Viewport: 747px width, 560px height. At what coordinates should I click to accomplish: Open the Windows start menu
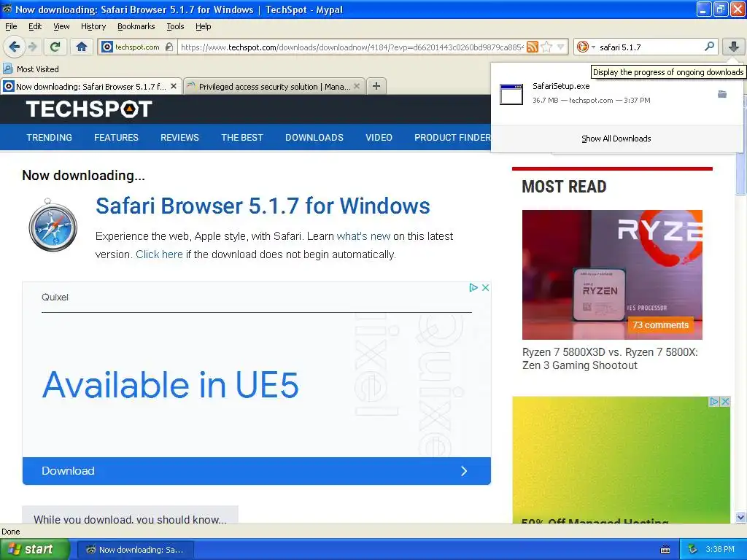pos(34,549)
